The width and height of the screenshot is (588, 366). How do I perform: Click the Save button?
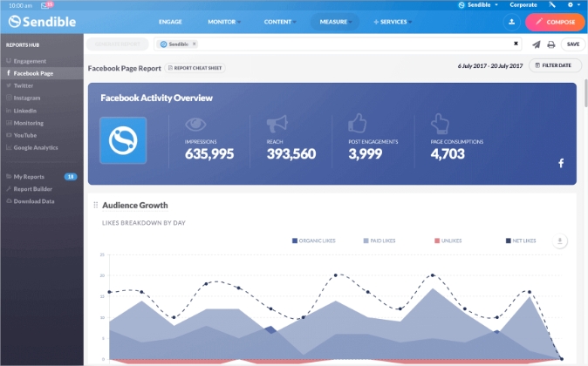(x=573, y=44)
